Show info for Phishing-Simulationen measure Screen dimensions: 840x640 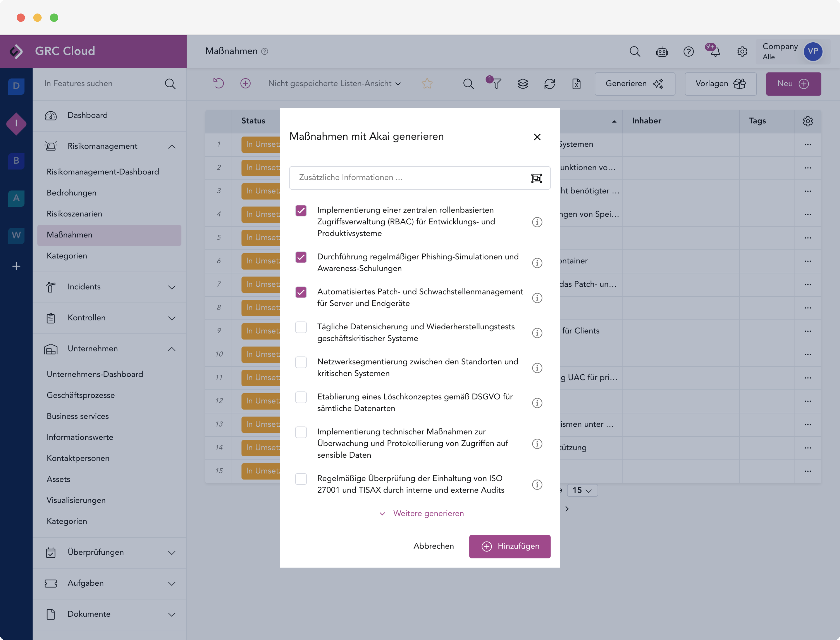click(537, 263)
